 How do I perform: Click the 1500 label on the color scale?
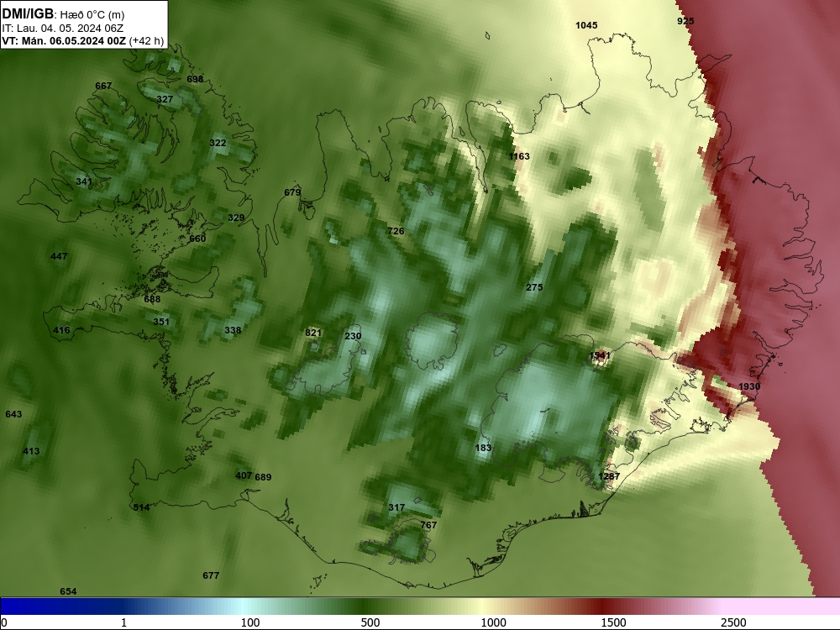[613, 622]
